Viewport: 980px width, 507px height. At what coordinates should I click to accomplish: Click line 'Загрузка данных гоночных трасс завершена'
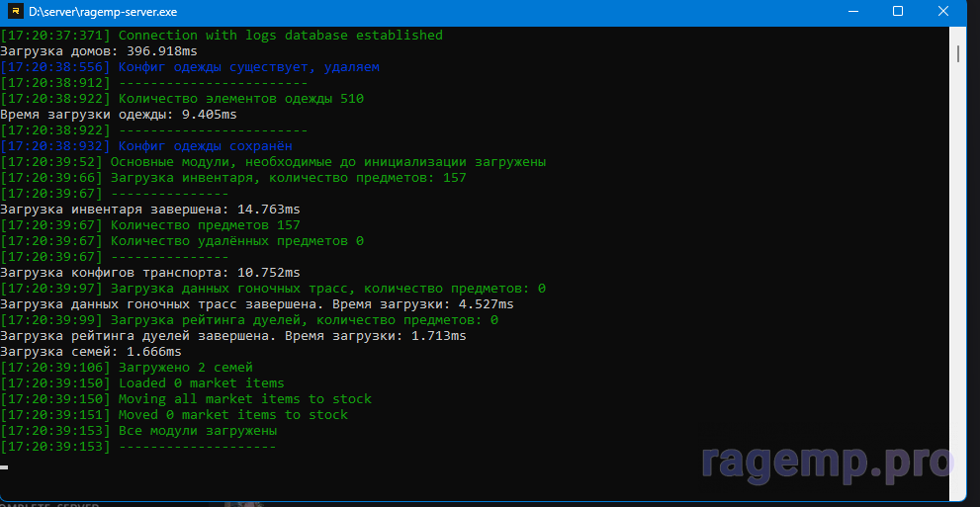(257, 304)
